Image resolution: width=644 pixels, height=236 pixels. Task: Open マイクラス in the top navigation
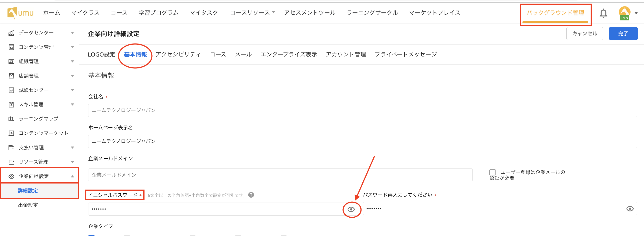85,13
